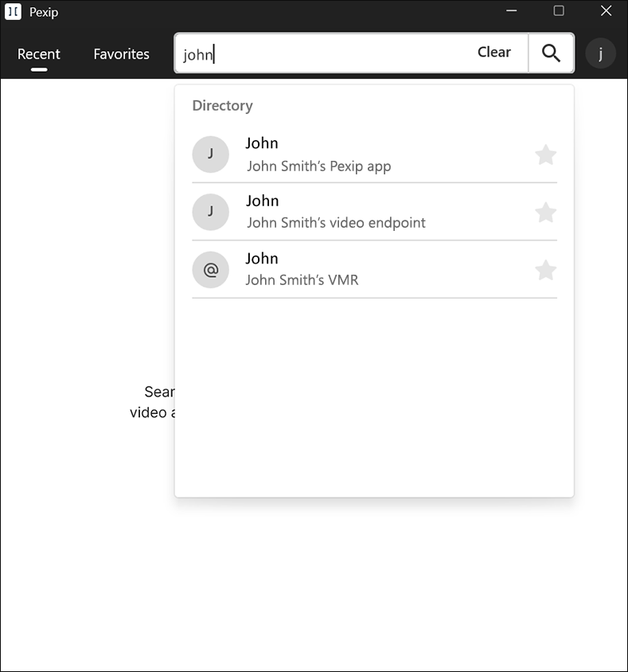Maximize the Pexip window
Viewport: 628px width, 672px height.
(559, 11)
